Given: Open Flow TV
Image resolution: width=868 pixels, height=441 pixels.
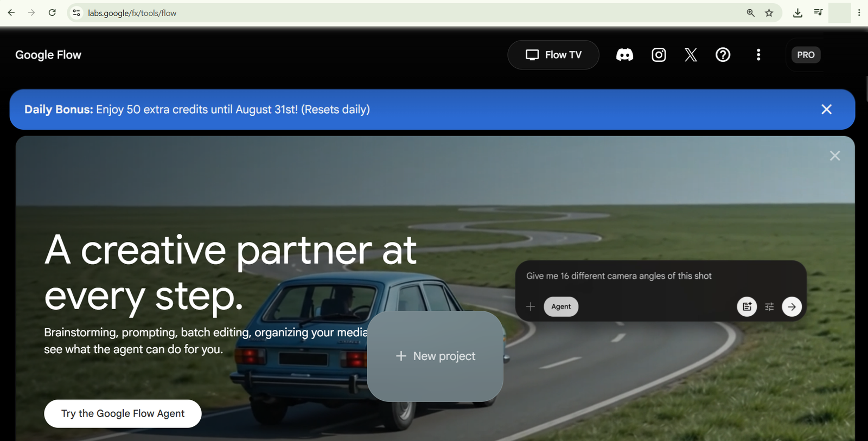Looking at the screenshot, I should (x=553, y=55).
